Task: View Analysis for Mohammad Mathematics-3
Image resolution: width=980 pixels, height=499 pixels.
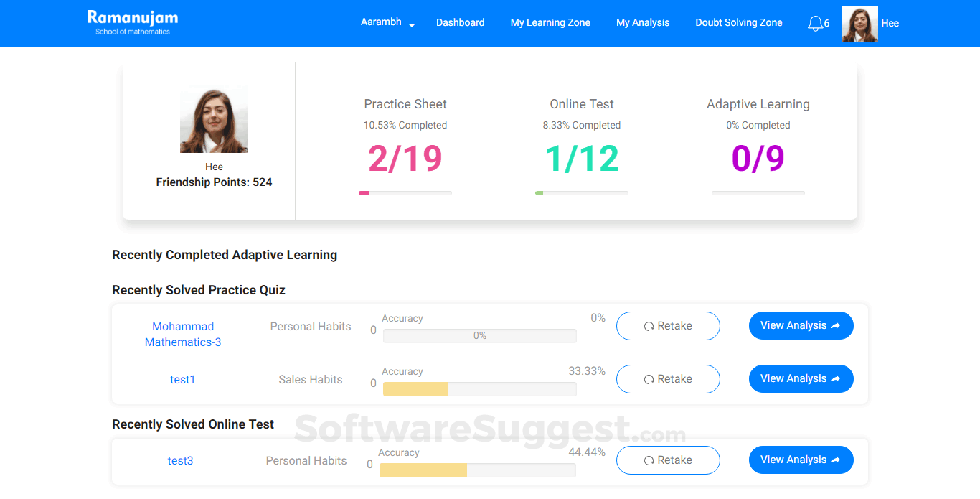Action: [x=801, y=326]
